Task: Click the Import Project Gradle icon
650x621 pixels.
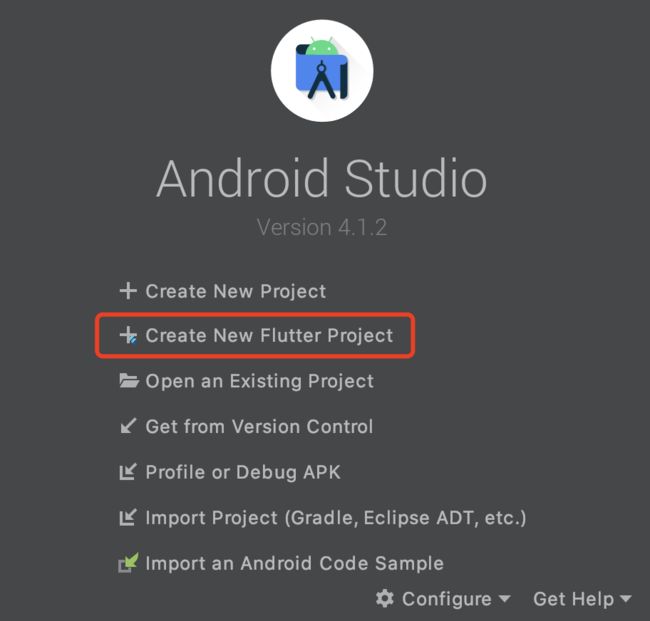Action: (x=128, y=517)
